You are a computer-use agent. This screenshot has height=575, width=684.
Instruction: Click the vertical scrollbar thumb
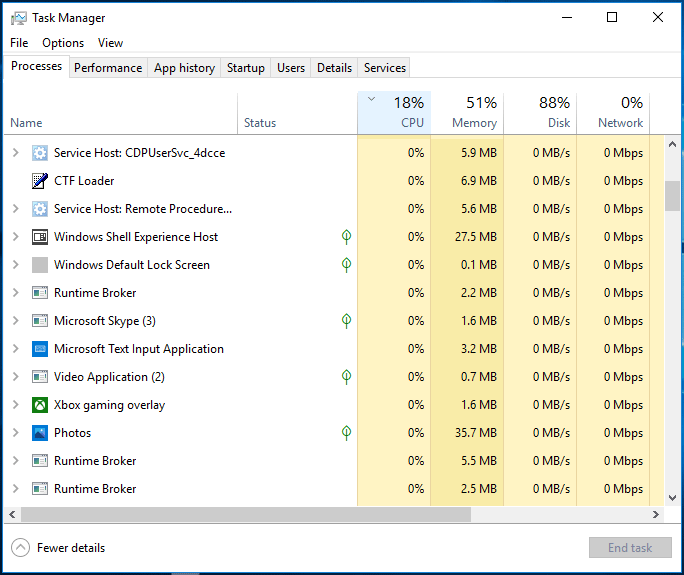click(x=672, y=196)
